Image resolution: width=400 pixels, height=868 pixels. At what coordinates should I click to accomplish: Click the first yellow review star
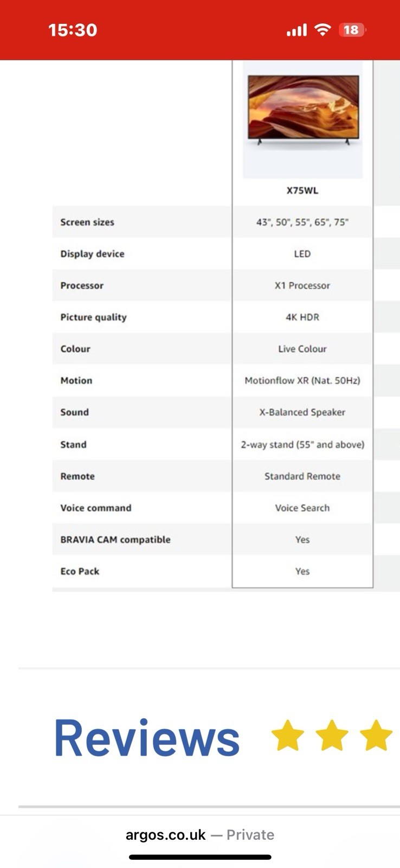pos(287,735)
